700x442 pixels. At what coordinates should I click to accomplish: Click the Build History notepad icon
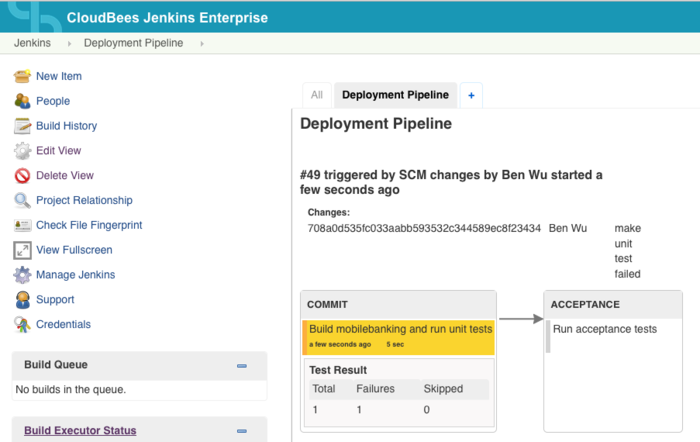[22, 126]
